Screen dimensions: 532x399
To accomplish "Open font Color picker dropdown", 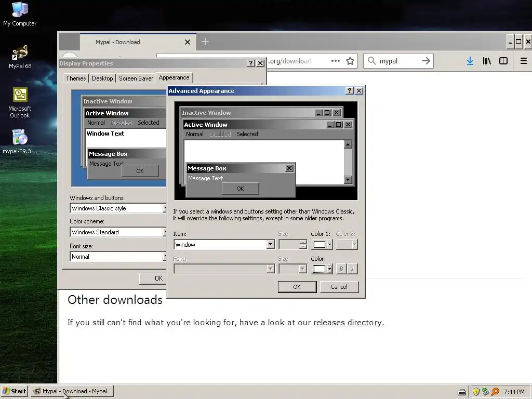I will 322,269.
